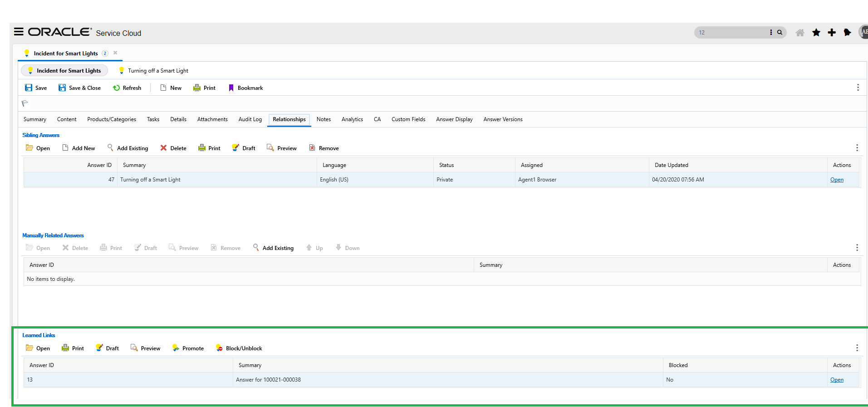Viewport: 868px width, 407px height.
Task: Open the Custom Fields tab
Action: (408, 119)
